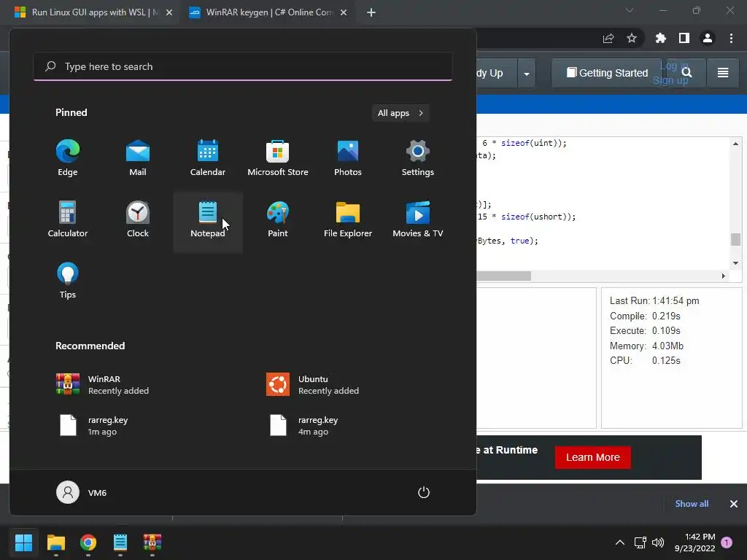Open Chrome tab search dropdown
The image size is (747, 560).
[x=630, y=10]
